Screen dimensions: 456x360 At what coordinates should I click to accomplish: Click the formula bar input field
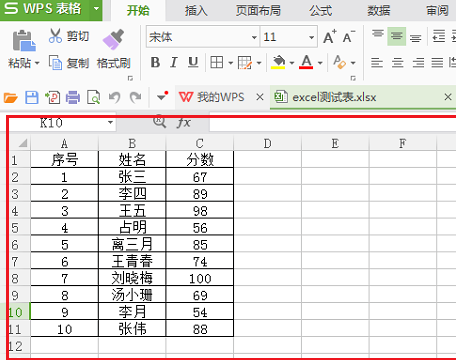[333, 124]
